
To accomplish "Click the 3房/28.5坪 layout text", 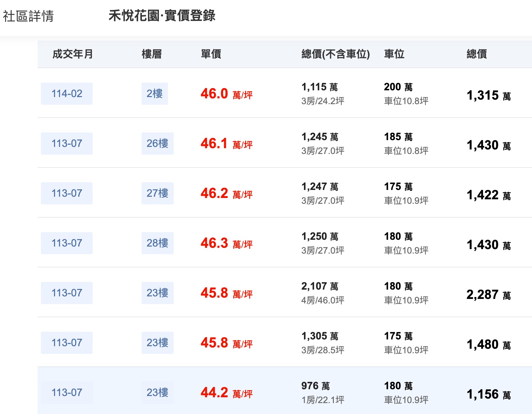I will click(x=323, y=350).
